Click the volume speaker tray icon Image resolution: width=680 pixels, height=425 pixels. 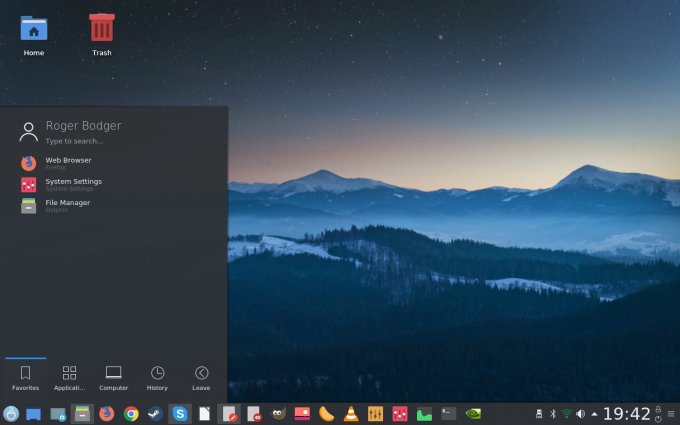tap(581, 413)
